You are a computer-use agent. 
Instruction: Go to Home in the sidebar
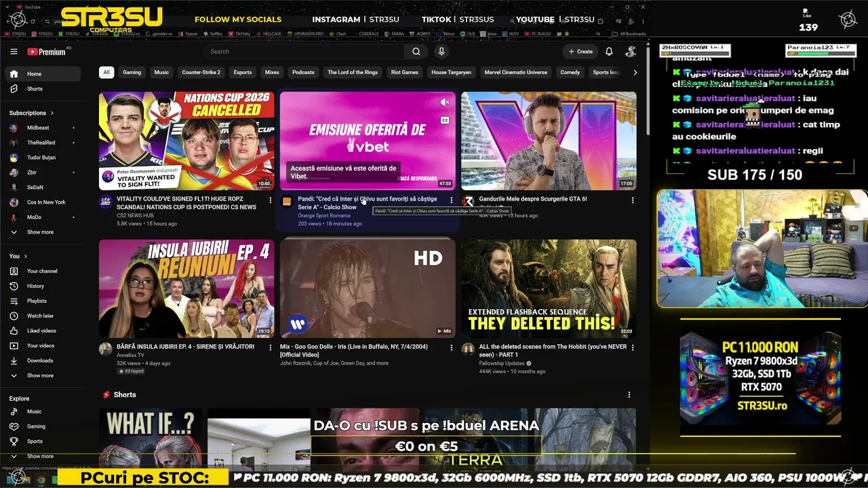coord(43,74)
